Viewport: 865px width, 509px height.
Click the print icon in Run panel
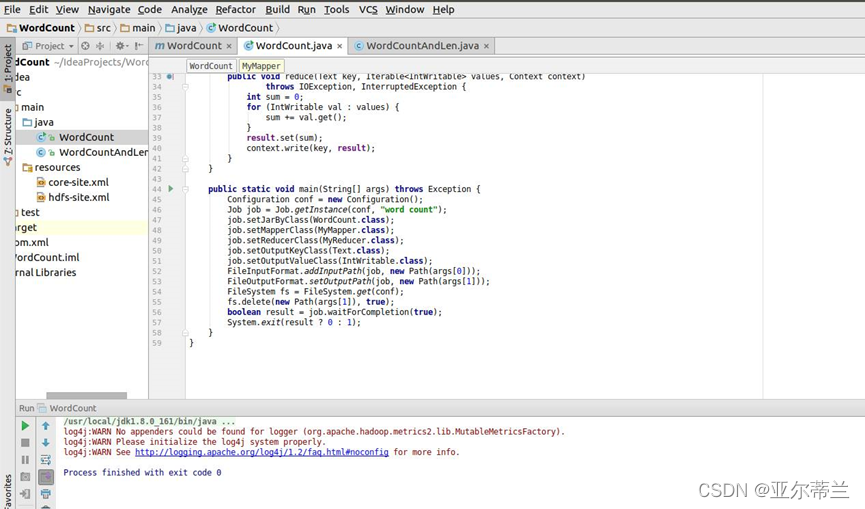(x=46, y=494)
